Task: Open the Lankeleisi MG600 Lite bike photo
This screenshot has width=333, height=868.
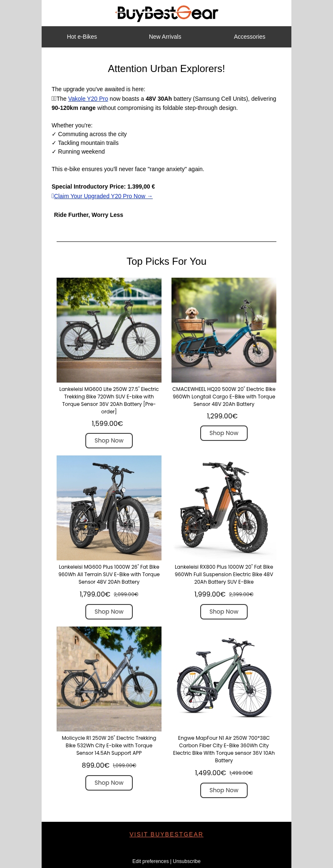Action: pyautogui.click(x=109, y=330)
